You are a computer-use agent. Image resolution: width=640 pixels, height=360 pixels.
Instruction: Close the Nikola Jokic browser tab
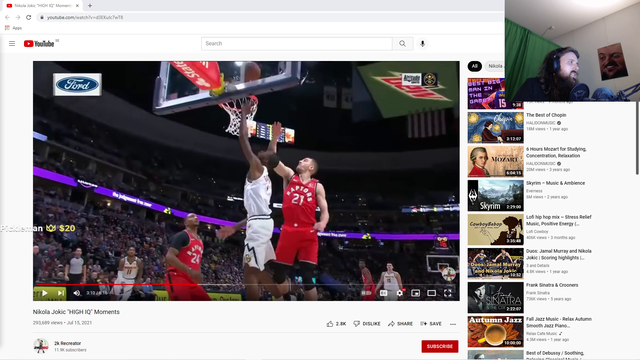tap(77, 6)
